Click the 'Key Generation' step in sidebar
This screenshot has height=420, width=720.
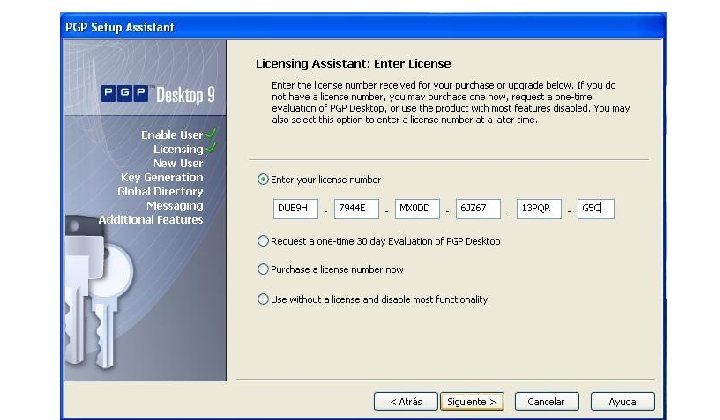tap(162, 177)
